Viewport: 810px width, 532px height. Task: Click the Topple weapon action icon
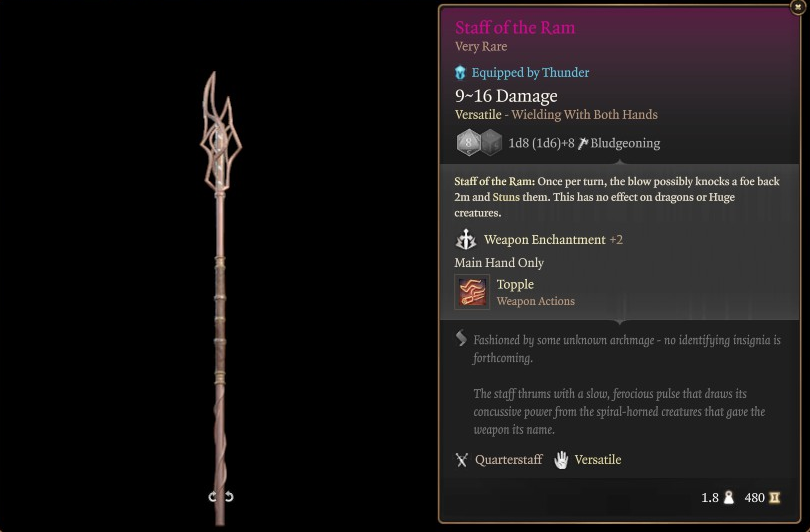472,292
